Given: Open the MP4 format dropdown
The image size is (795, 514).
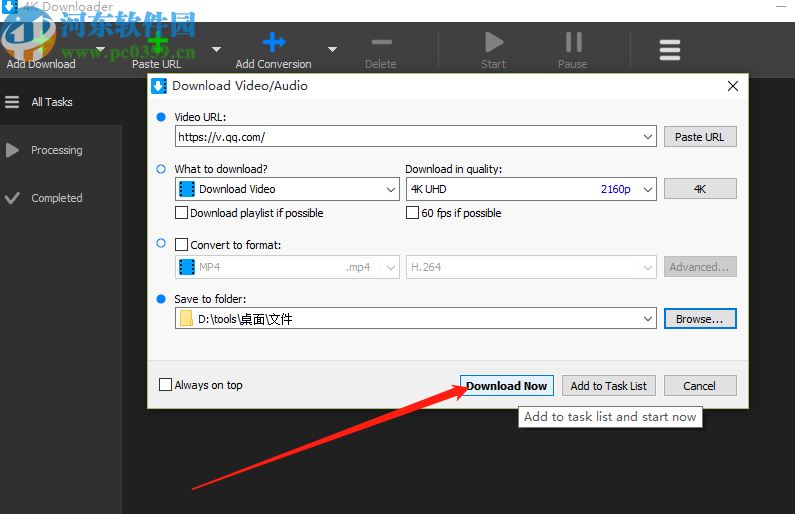Looking at the screenshot, I should click(287, 267).
